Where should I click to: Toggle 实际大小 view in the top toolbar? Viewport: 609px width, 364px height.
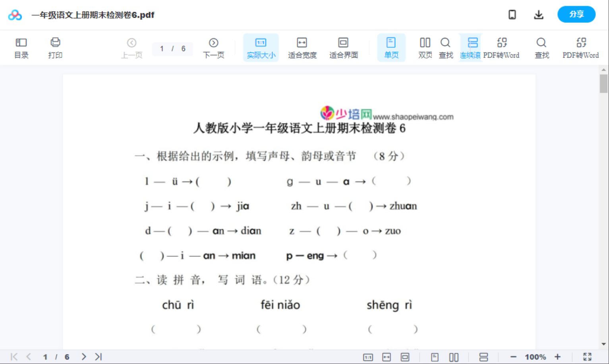(x=261, y=48)
